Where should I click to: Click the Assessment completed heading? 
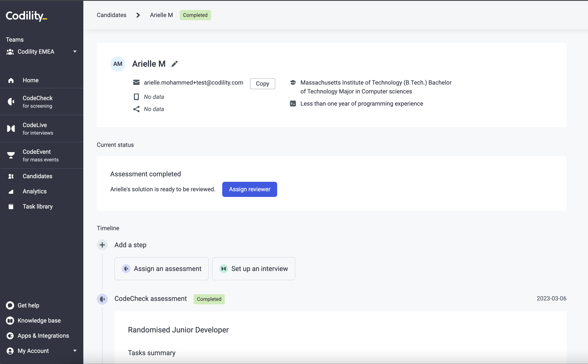(145, 174)
